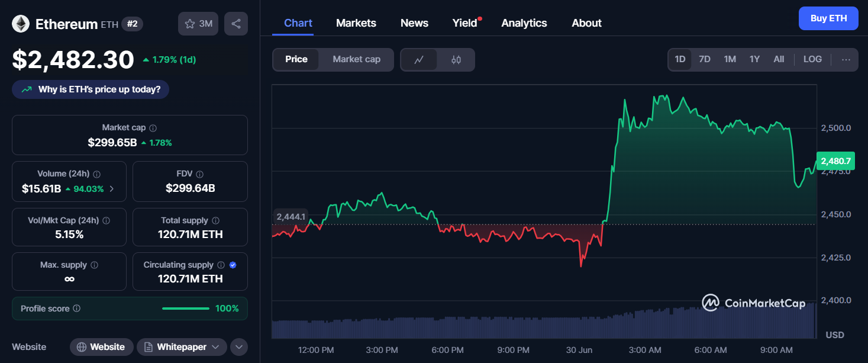
Task: Click the 1.79% (1d) change text
Action: [x=174, y=60]
